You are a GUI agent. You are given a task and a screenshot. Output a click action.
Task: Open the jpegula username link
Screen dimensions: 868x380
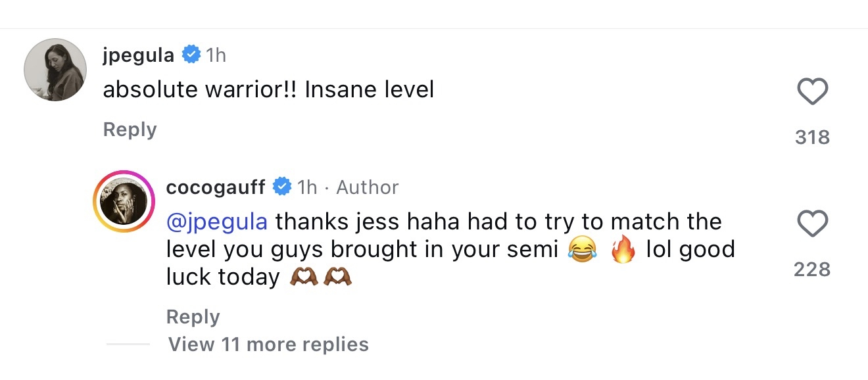[x=138, y=55]
